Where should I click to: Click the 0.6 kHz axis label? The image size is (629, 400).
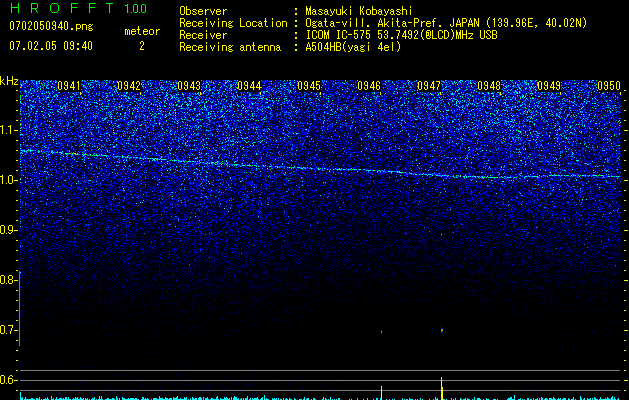pyautogui.click(x=8, y=380)
